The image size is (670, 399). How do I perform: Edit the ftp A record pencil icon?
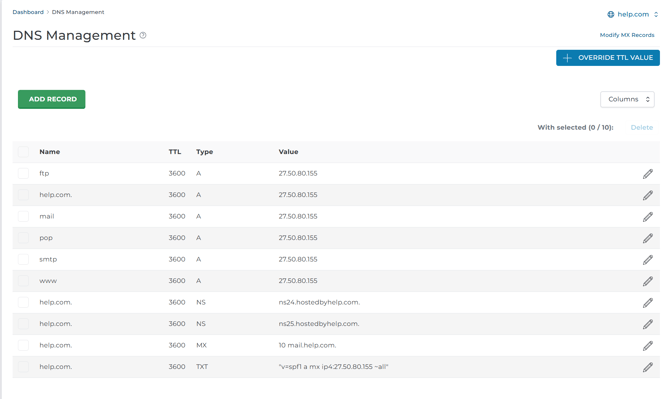pos(647,174)
